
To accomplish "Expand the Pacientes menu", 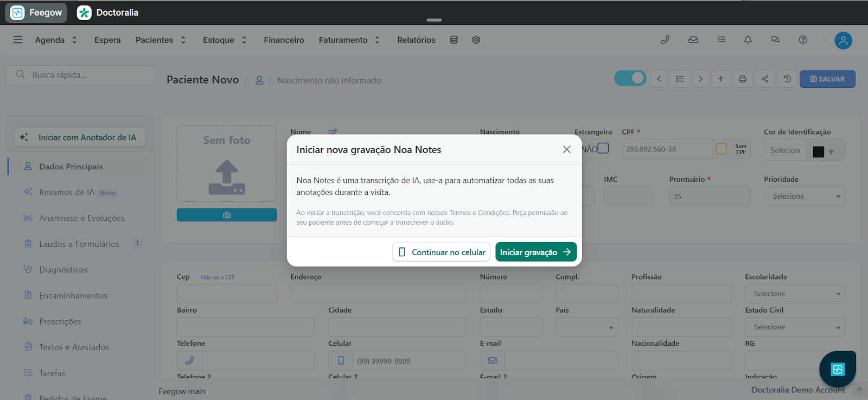I will point(161,40).
